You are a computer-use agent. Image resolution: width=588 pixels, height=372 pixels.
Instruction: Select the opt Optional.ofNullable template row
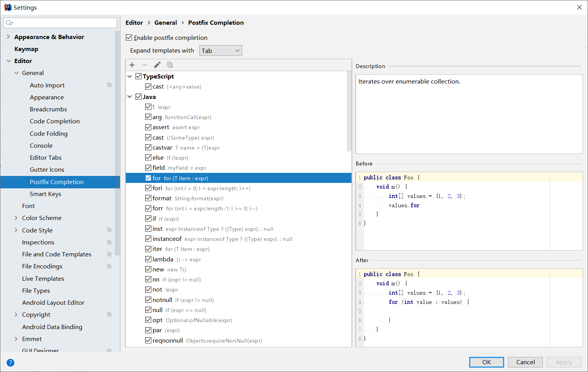(x=238, y=320)
